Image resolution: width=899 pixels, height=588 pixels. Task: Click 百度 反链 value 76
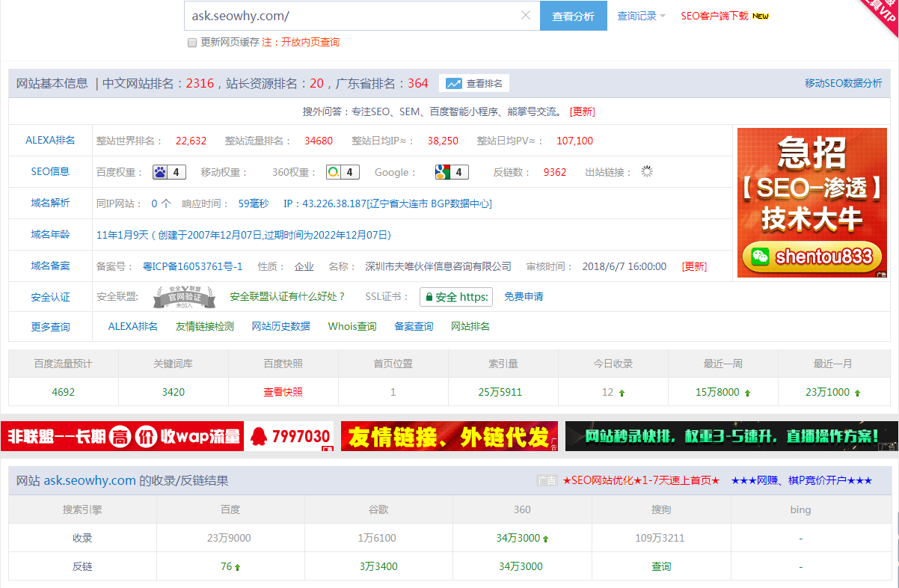[227, 566]
